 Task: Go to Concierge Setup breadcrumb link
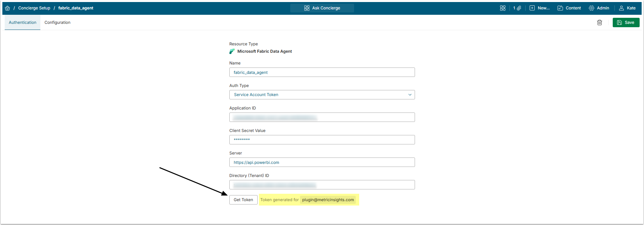click(x=34, y=8)
